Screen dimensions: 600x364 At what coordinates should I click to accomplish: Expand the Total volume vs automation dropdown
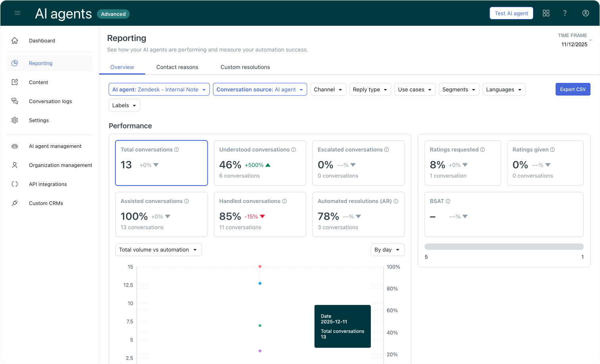[158, 250]
